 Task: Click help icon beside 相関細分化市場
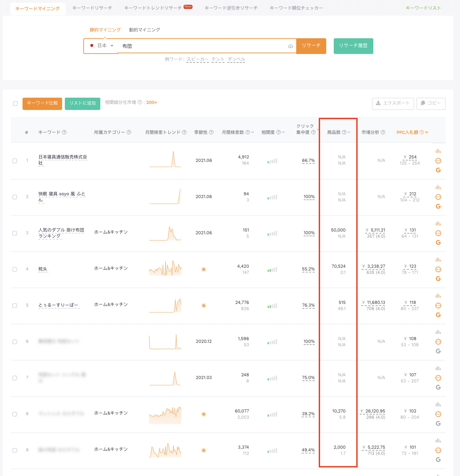[x=140, y=102]
